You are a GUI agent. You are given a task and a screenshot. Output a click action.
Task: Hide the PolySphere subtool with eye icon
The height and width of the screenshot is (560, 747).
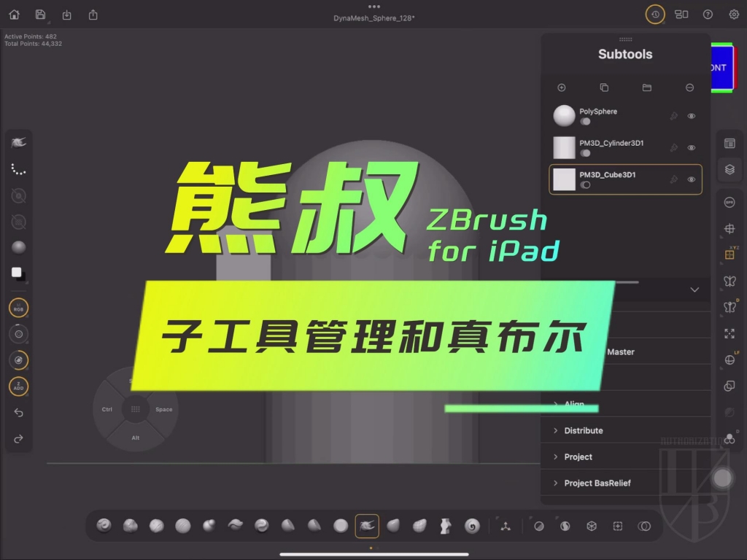[x=692, y=116]
